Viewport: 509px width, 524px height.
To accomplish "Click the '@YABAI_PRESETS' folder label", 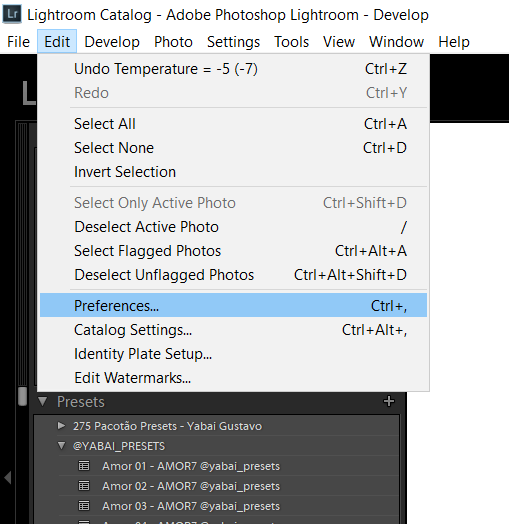I will [x=119, y=446].
